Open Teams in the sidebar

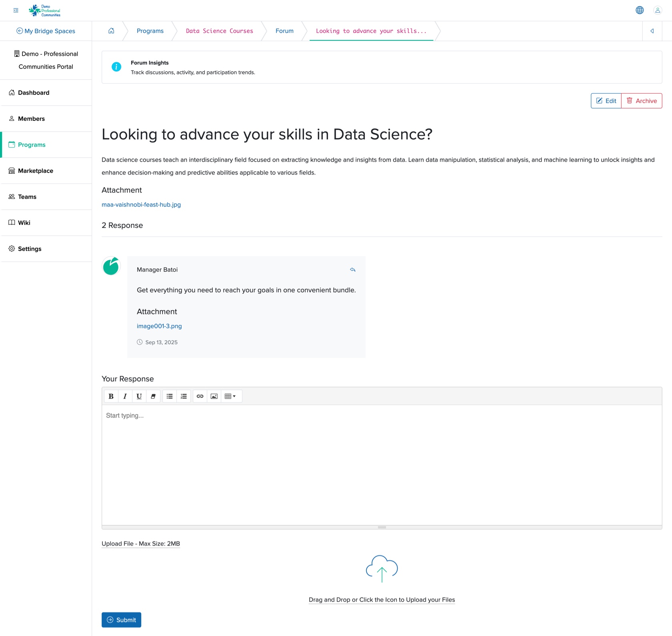coord(46,197)
